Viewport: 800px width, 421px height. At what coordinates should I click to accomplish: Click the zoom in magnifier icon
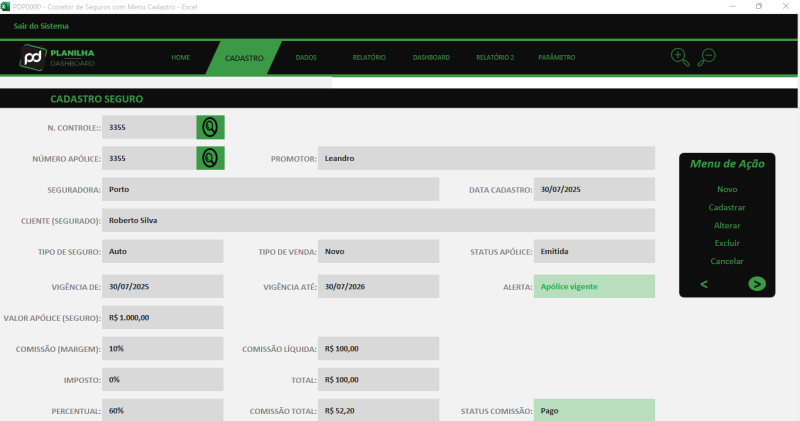coord(680,57)
